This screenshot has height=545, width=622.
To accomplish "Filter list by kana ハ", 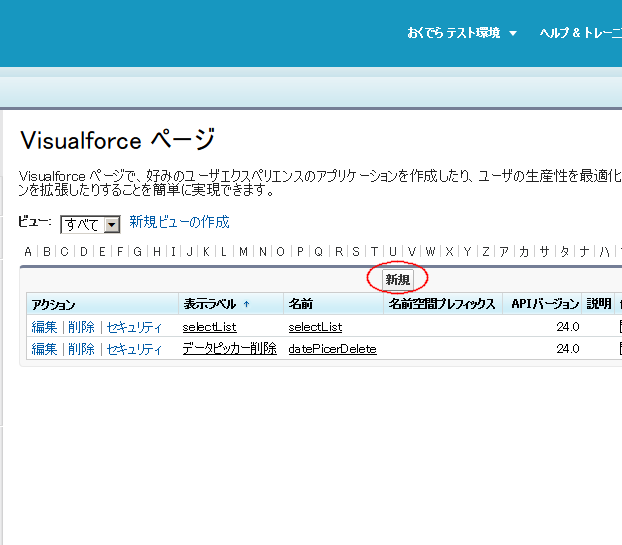I will coord(605,252).
